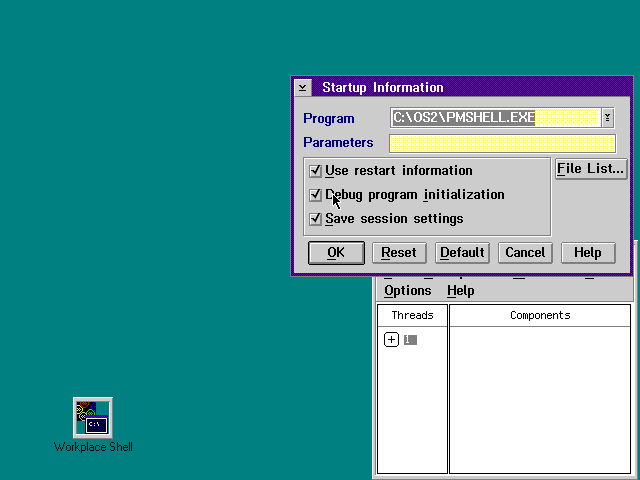Open the Options menu in debugger window
This screenshot has width=640, height=480.
(407, 291)
